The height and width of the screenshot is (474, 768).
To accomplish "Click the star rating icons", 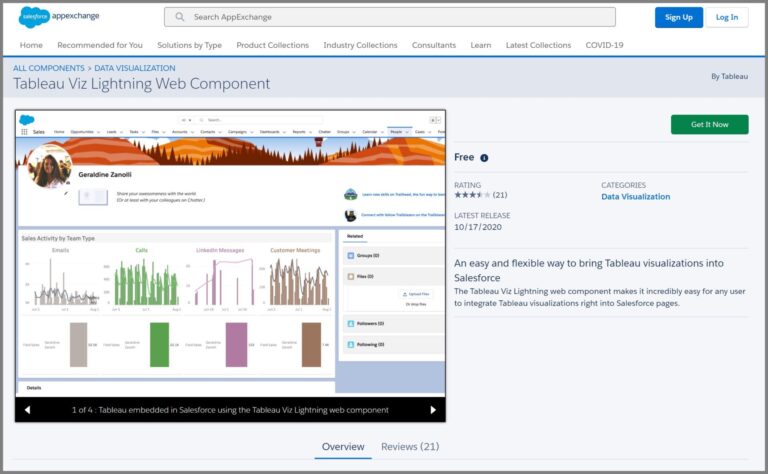I will point(472,195).
